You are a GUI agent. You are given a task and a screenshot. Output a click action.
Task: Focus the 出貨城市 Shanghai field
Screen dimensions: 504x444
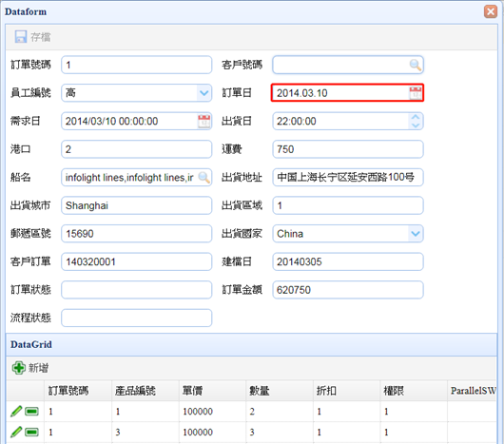coord(136,205)
